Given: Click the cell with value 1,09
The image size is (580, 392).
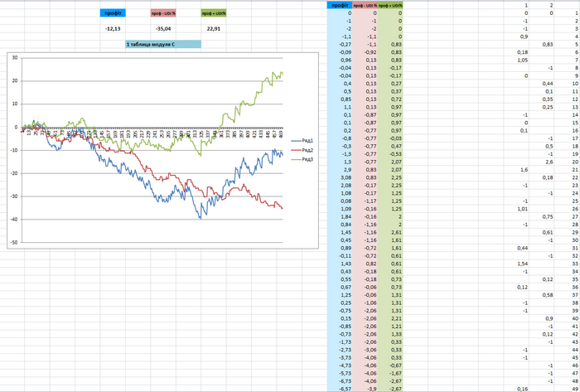Looking at the screenshot, I should coord(340,209).
